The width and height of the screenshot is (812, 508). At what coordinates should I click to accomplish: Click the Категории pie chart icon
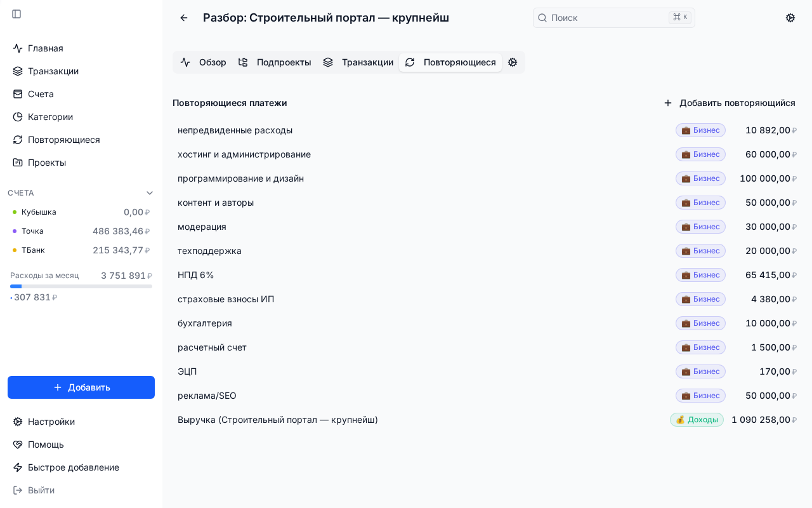point(17,117)
